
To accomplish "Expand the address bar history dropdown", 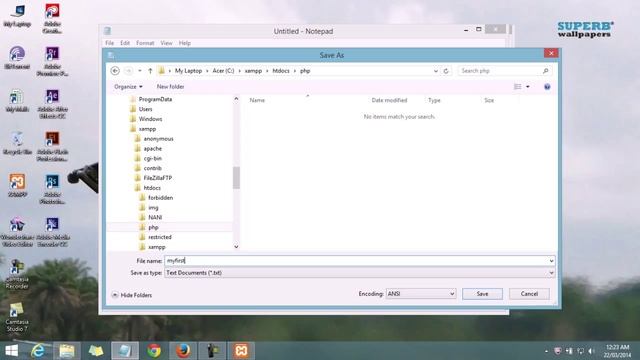I will coord(436,71).
